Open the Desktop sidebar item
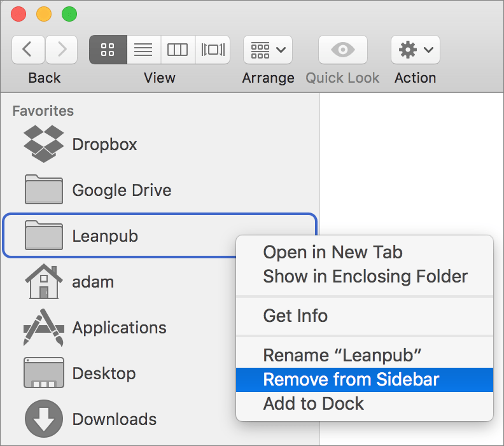 point(104,373)
